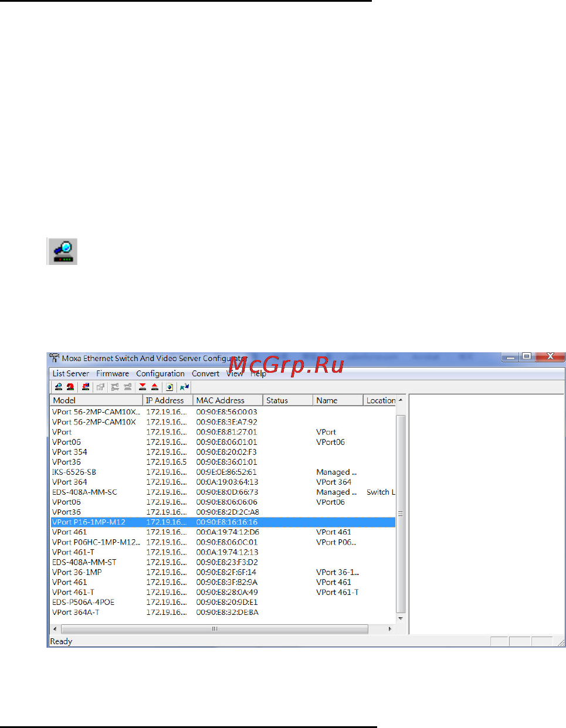Select VPort 364 in the Model column
The image size is (566, 728).
70,482
